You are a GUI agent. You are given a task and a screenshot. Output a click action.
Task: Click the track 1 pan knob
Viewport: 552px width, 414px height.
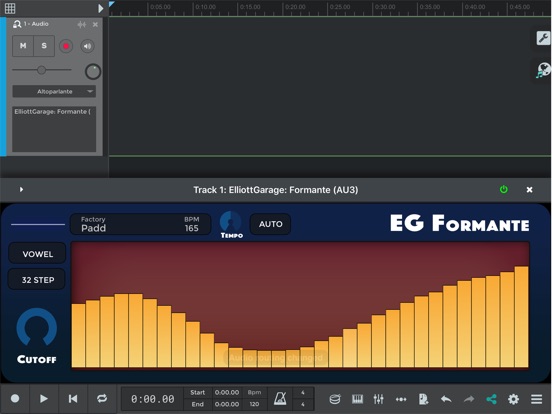[93, 71]
